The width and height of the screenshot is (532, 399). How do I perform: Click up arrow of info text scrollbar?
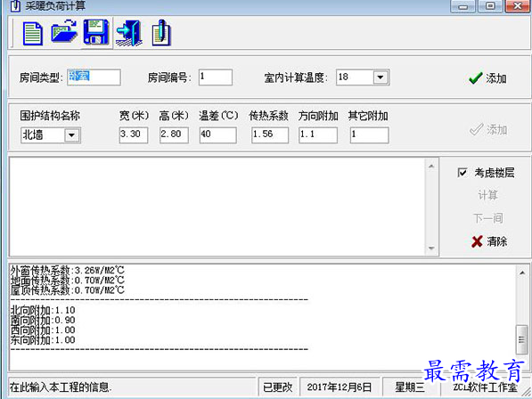[x=522, y=273]
